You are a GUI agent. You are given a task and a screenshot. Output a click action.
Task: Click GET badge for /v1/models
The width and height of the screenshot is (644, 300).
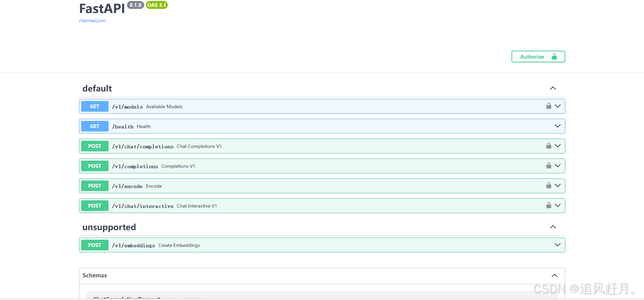95,107
